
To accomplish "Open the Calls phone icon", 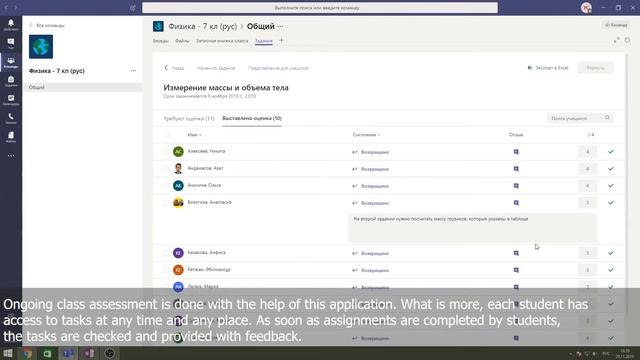I will tap(11, 118).
